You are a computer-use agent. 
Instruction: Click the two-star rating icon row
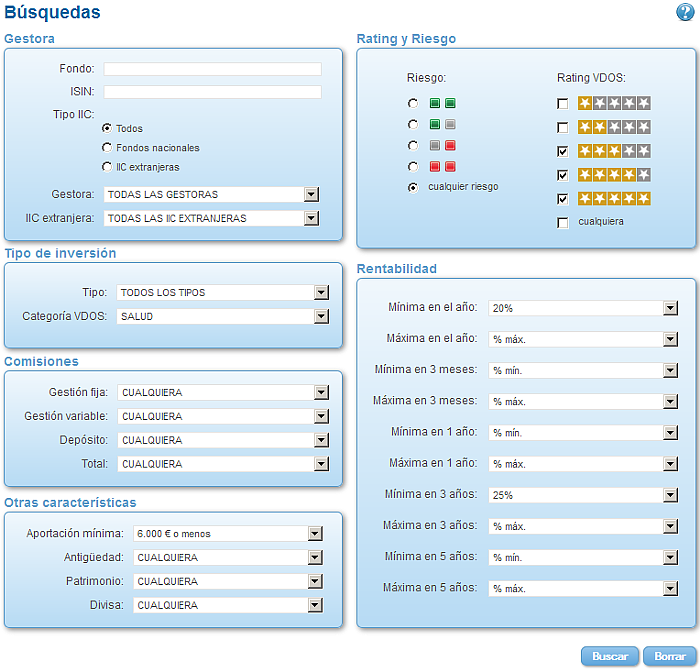[614, 127]
